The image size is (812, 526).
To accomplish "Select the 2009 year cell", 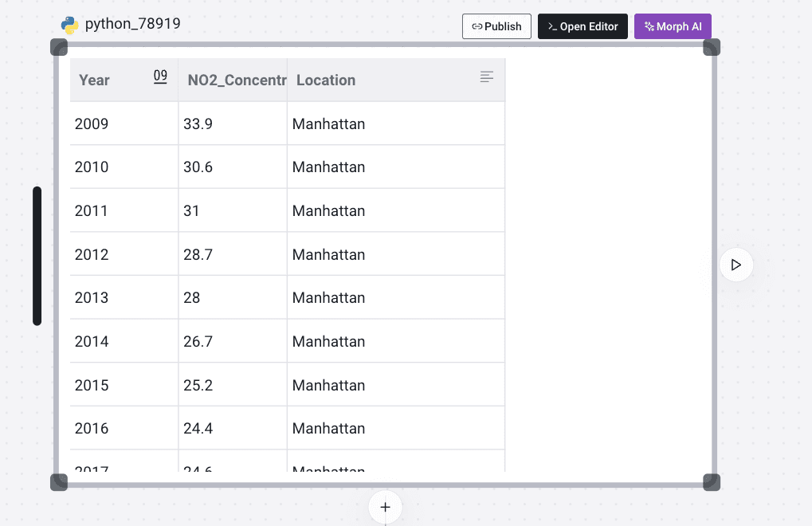I will pyautogui.click(x=124, y=124).
